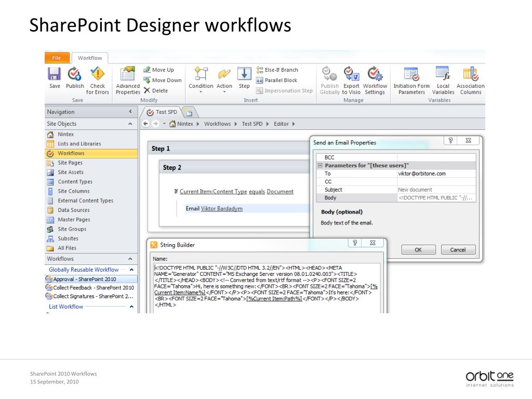Open Association Columns
This screenshot has height=399, width=532.
coord(471,81)
